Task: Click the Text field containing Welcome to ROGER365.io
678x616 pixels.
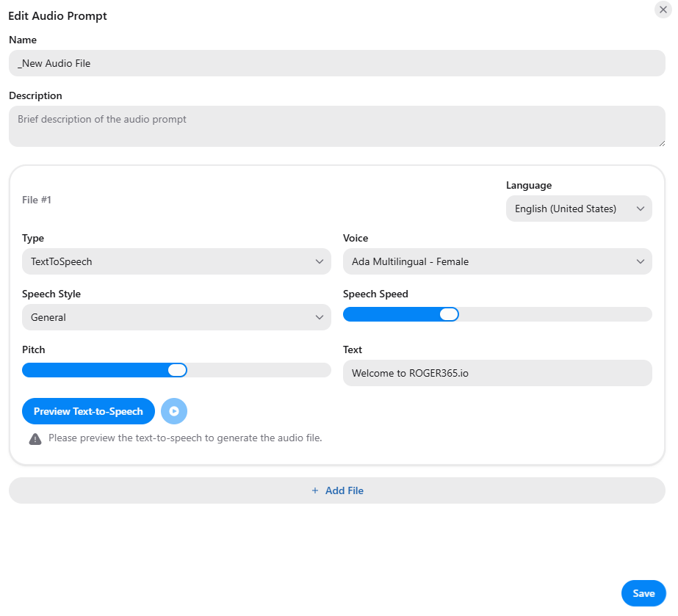Action: coord(497,373)
